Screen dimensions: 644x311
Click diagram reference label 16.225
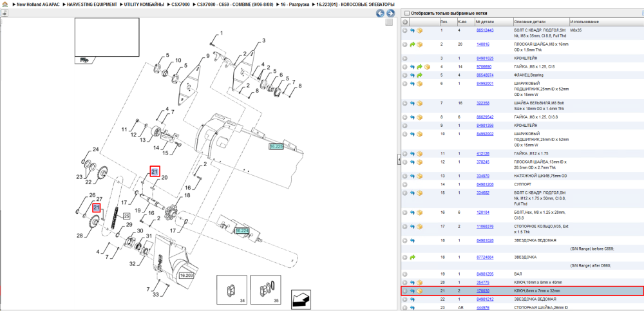coord(276,146)
